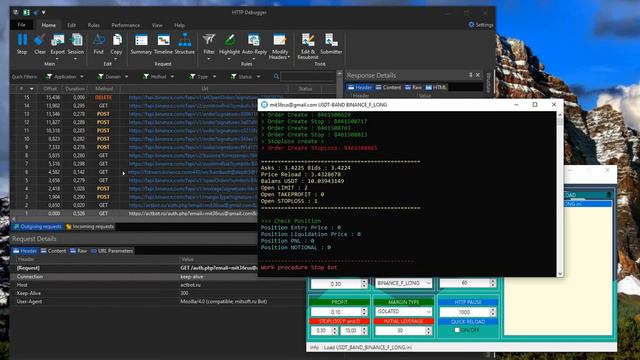Switch to the Home ribbon tab
This screenshot has width=640, height=360.
pos(49,25)
